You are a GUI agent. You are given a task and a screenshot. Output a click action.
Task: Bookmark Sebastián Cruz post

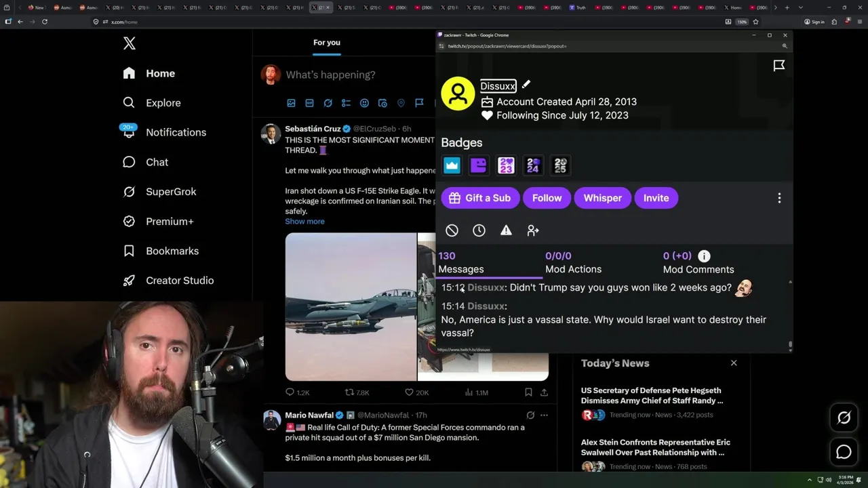[x=528, y=392]
